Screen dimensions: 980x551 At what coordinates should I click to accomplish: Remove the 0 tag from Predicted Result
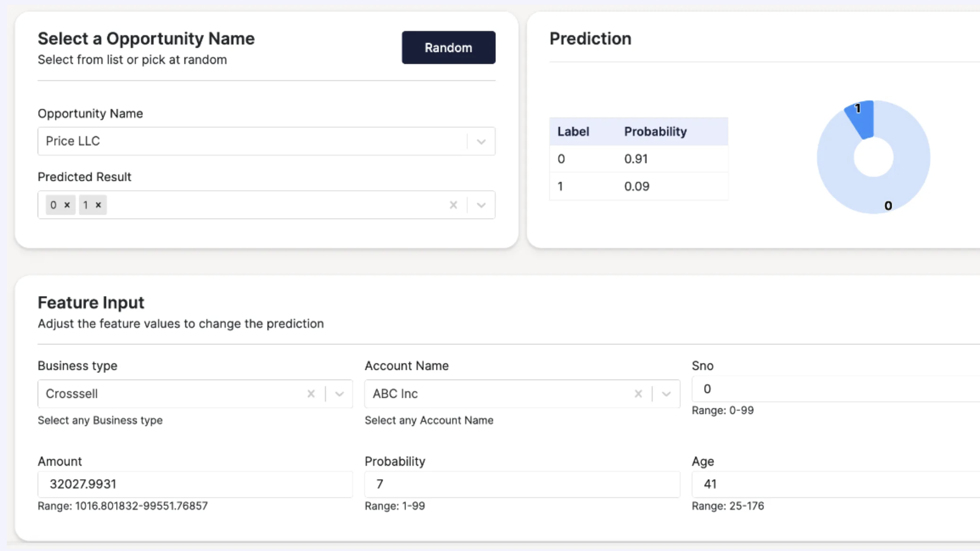click(67, 205)
